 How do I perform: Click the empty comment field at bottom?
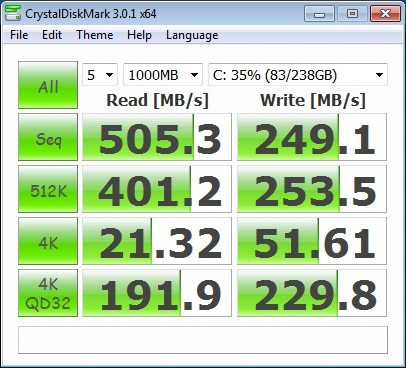click(203, 340)
